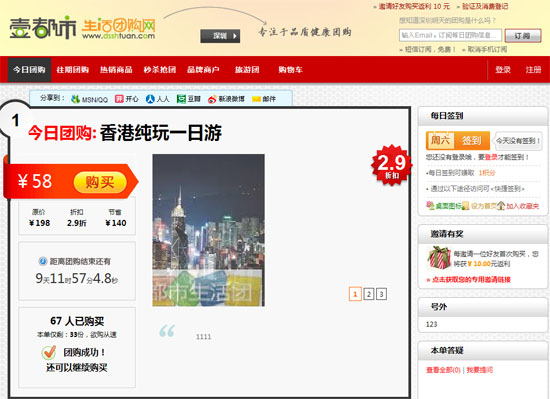Click the orange 签到 check-in button

pos(471,141)
